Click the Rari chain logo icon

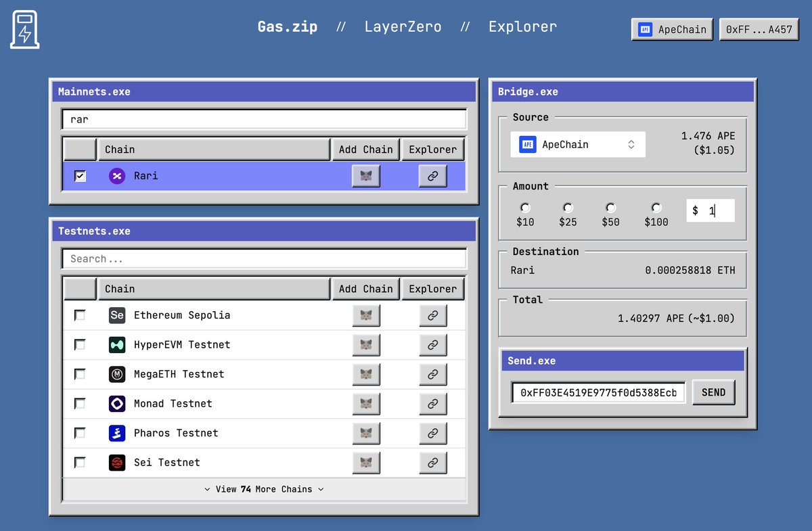click(117, 176)
